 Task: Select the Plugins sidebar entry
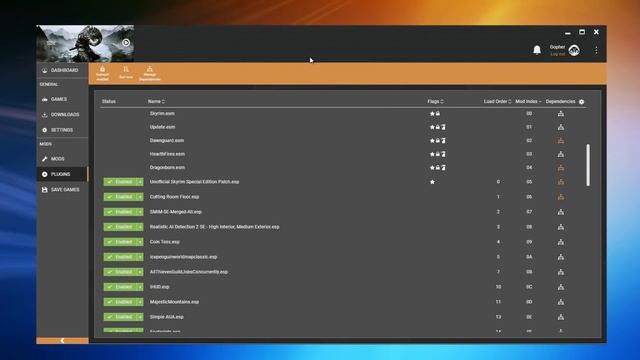[62, 174]
